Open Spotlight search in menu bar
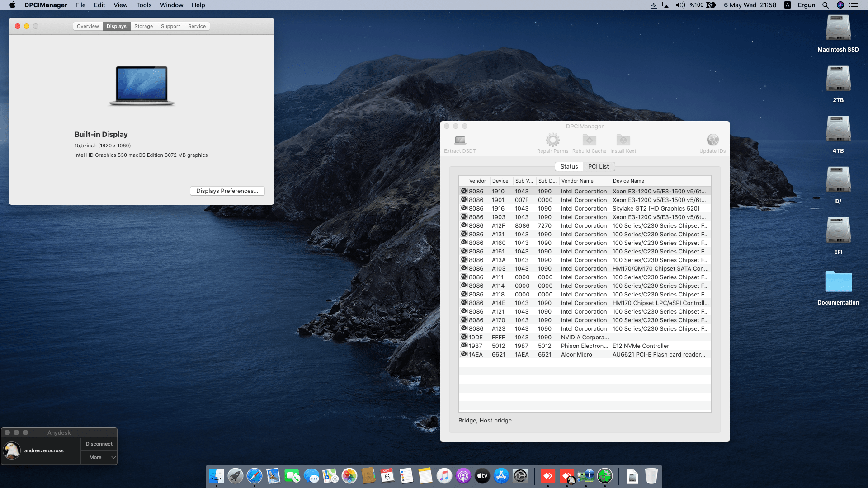The image size is (868, 488). [x=825, y=5]
